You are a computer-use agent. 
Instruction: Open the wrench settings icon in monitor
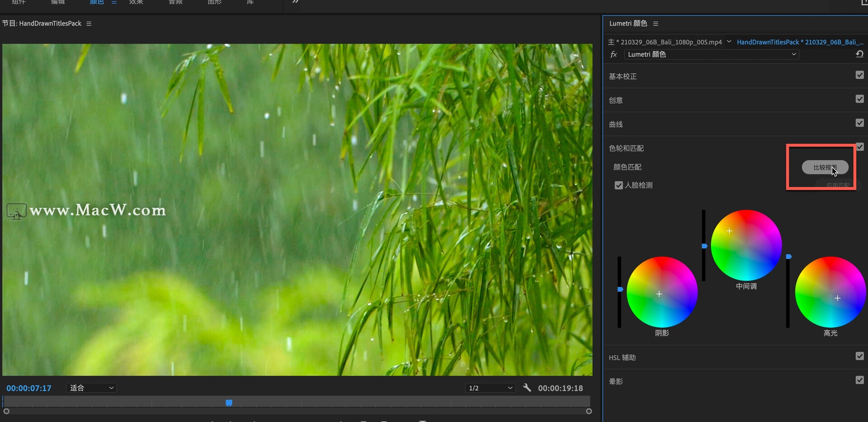click(x=527, y=388)
